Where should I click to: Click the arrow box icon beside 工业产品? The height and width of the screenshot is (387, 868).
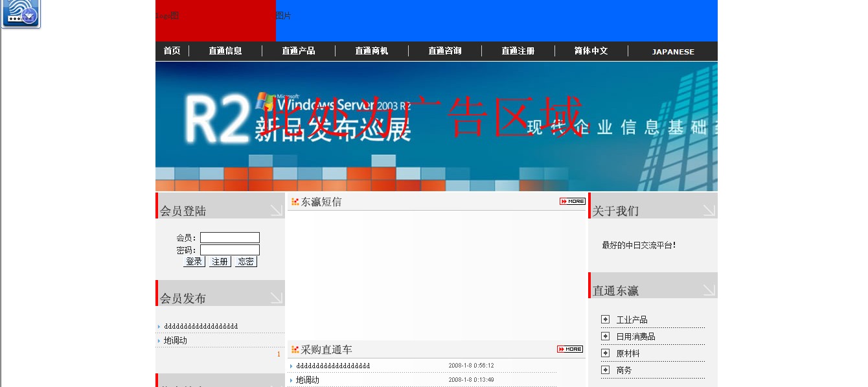[605, 319]
